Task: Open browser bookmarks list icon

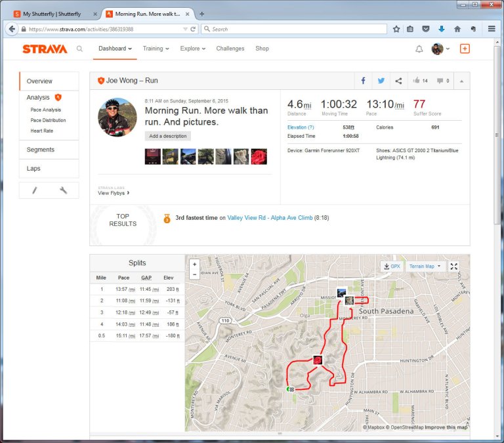Action: point(409,29)
